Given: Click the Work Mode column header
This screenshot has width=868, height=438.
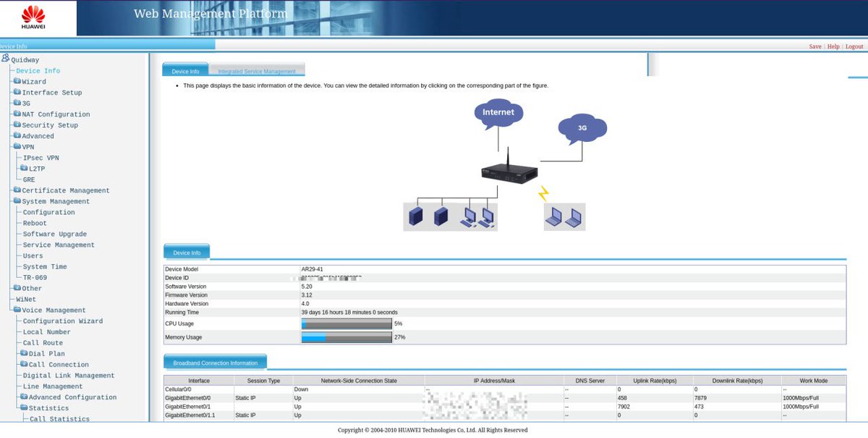Looking at the screenshot, I should tap(814, 380).
